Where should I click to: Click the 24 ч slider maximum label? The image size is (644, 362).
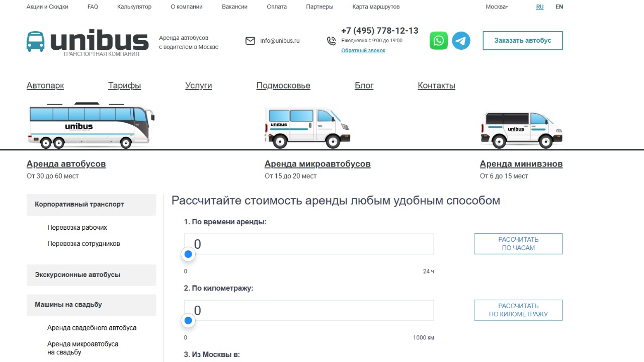click(429, 271)
